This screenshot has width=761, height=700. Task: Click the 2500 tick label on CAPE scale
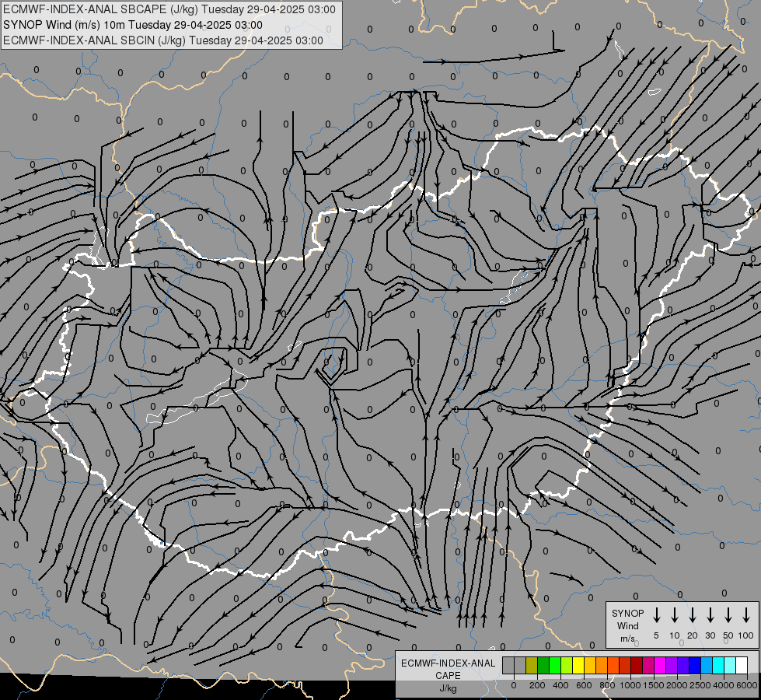(x=700, y=685)
